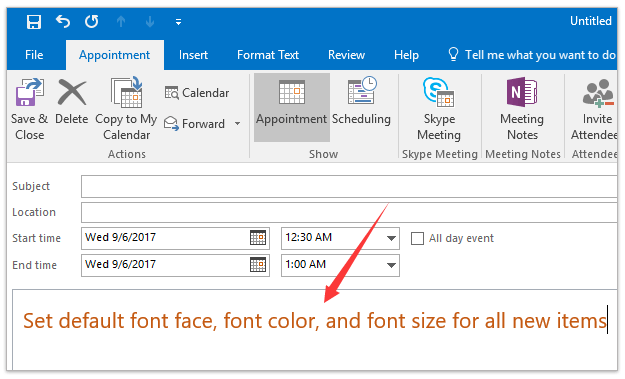The height and width of the screenshot is (379, 625).
Task: Expand the 1:00 AM end time dropdown
Action: (391, 265)
